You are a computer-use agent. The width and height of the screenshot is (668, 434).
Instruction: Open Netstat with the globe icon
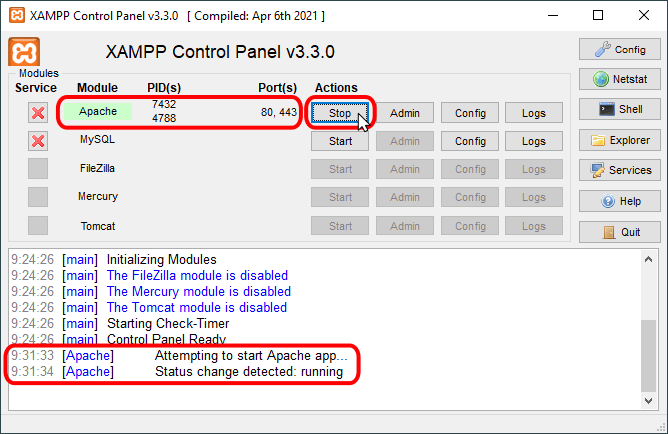[619, 79]
